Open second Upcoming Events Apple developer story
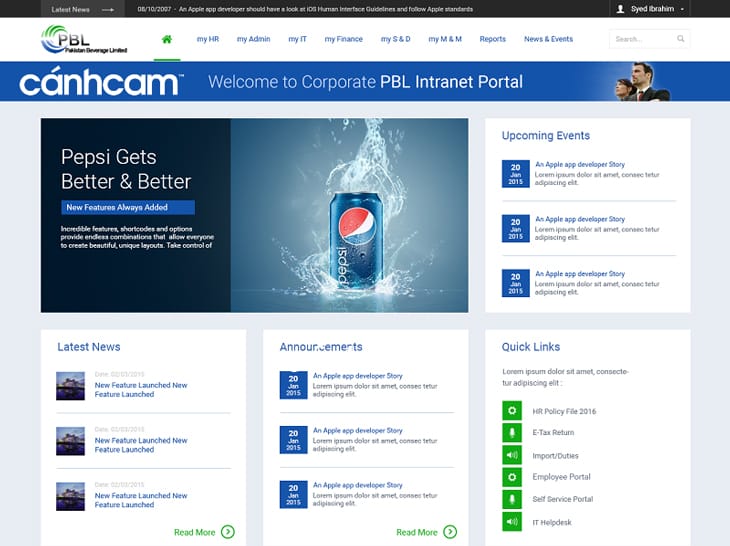 coord(580,219)
